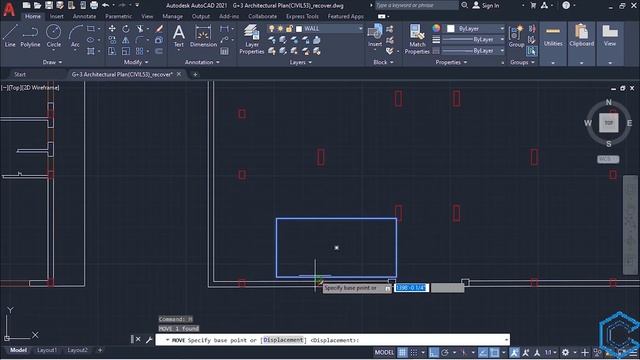The width and height of the screenshot is (640, 360).
Task: Click the Table icon in Annotation panel
Action: (x=224, y=51)
